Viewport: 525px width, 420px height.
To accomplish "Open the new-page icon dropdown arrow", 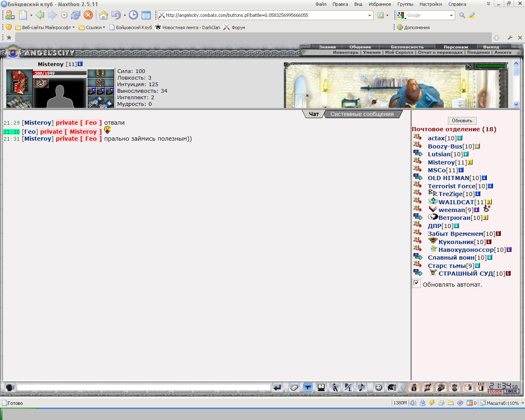I will tap(31, 15).
